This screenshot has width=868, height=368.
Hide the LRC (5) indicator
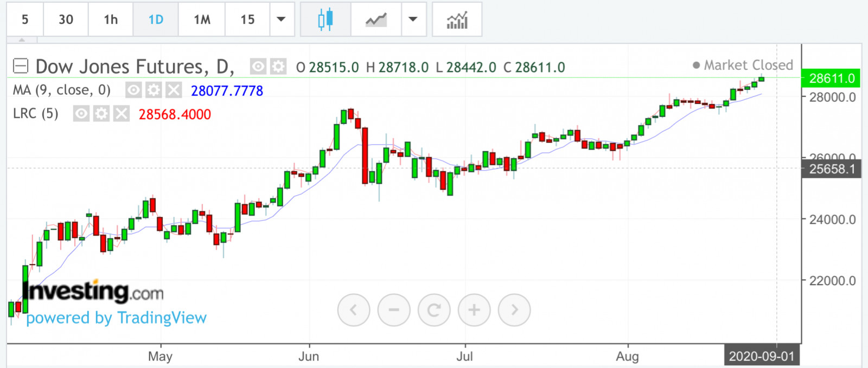[81, 114]
